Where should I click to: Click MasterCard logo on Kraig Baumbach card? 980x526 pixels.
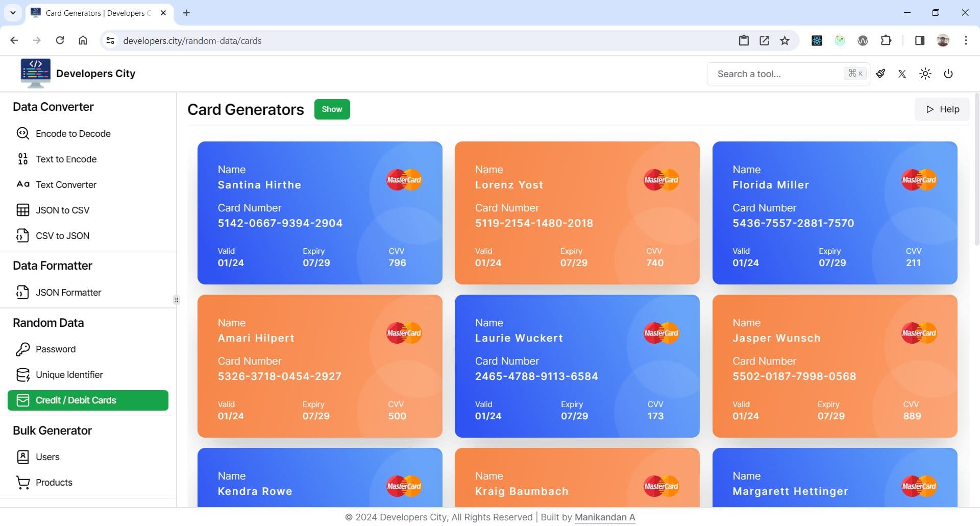point(661,486)
